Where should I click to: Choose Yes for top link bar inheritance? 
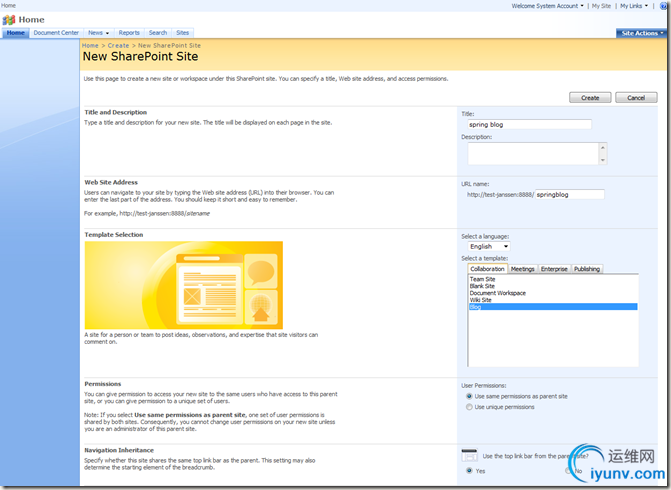click(469, 471)
